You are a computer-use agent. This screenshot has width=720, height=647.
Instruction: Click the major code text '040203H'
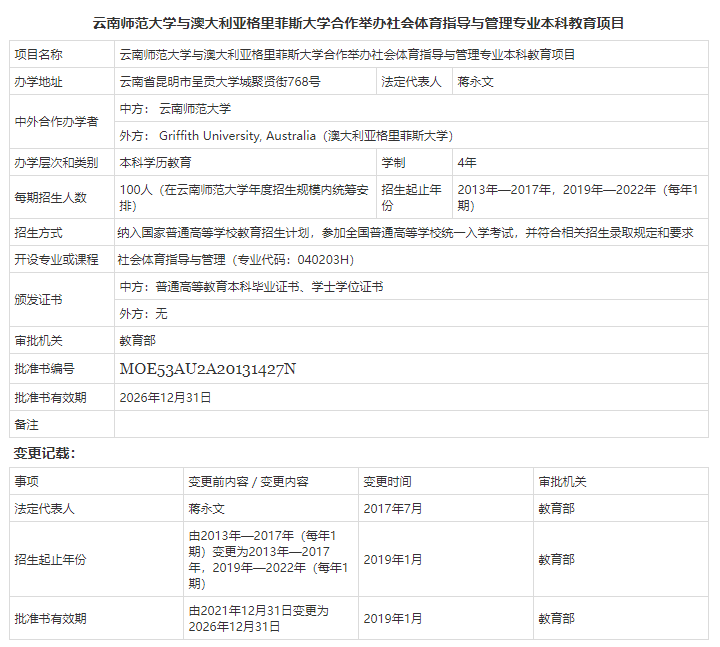tap(323, 260)
